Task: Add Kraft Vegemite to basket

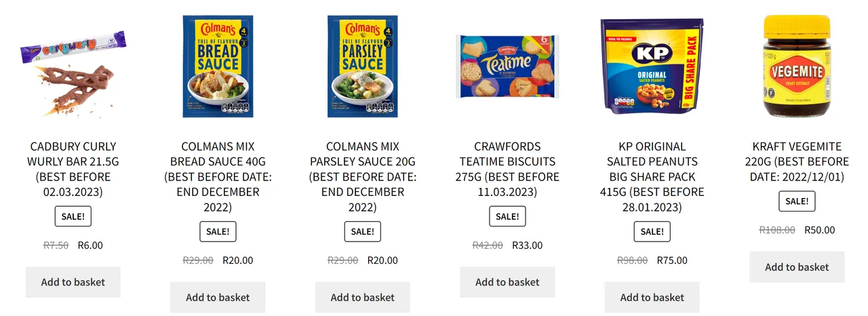Action: [x=797, y=267]
